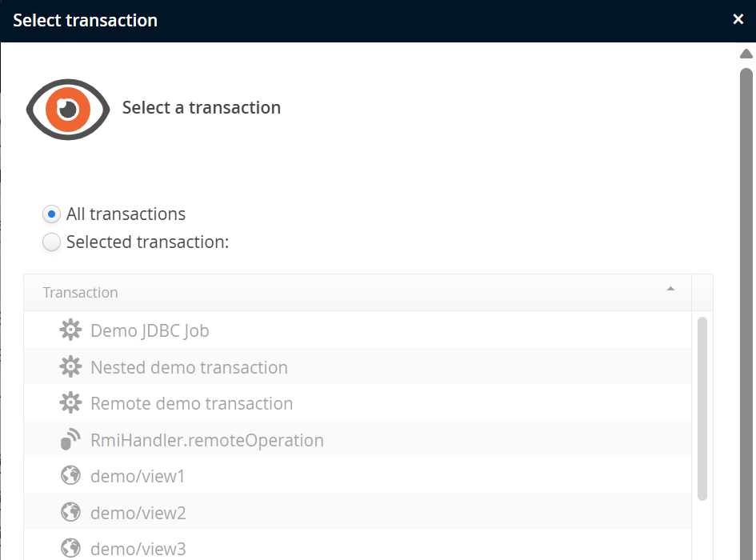The image size is (756, 560).
Task: Pick the Nested demo transaction entry
Action: [x=189, y=367]
